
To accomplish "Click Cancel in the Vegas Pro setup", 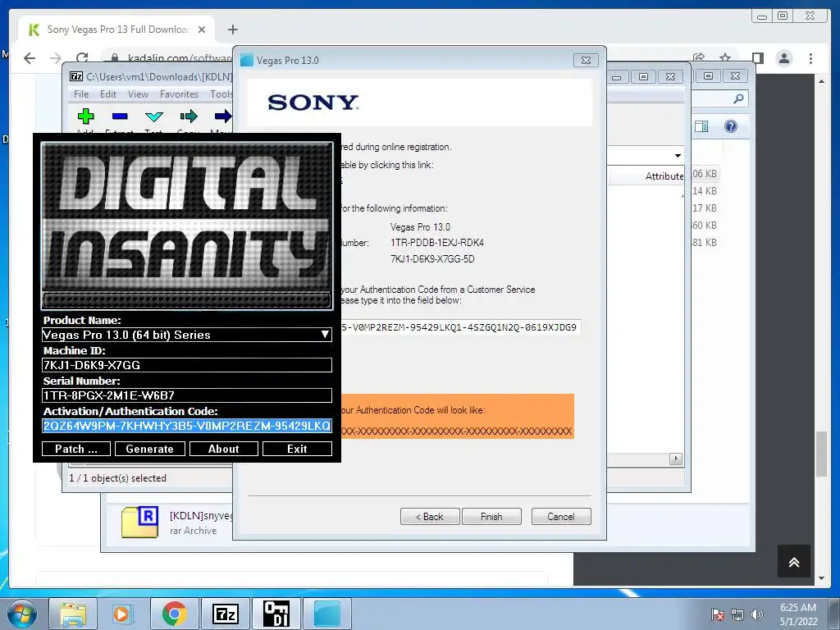I will click(561, 517).
